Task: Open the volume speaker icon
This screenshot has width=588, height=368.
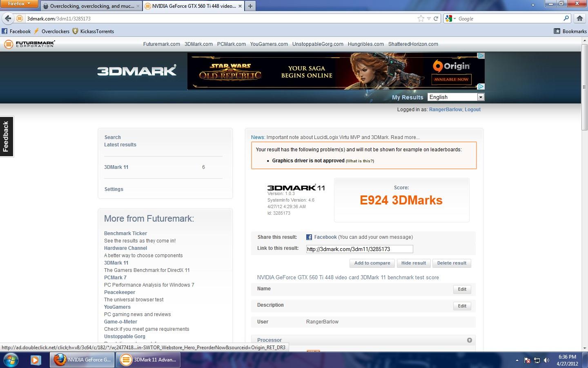Action: [x=547, y=360]
